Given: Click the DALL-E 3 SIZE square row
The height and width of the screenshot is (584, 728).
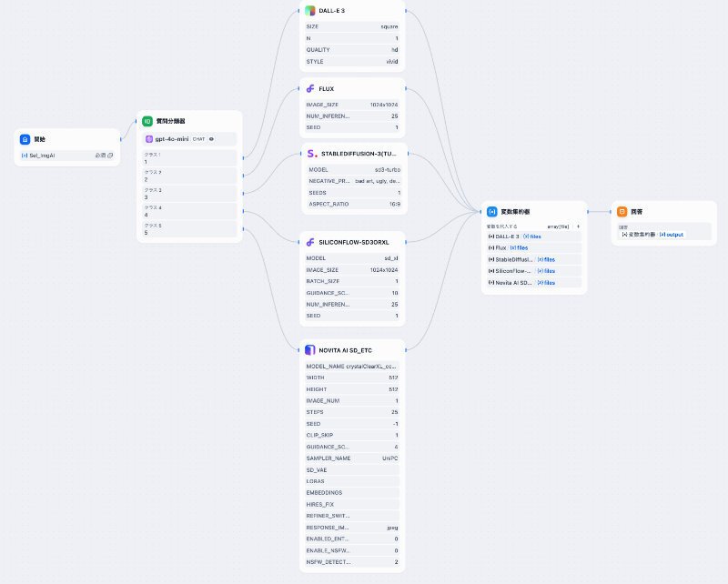Looking at the screenshot, I should (352, 27).
